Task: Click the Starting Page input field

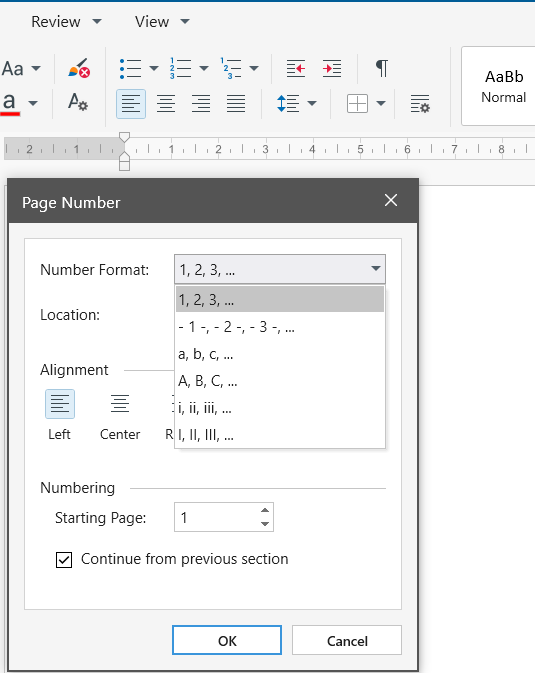Action: click(x=217, y=517)
